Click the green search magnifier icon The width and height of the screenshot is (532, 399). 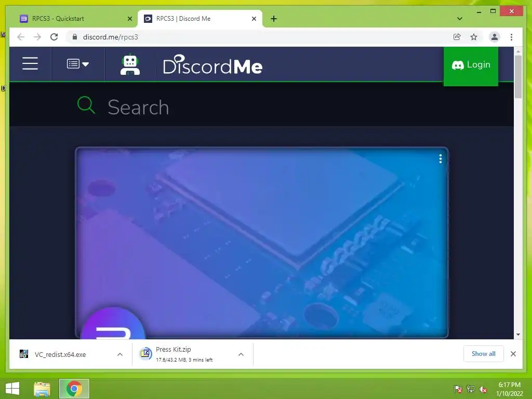click(x=86, y=105)
